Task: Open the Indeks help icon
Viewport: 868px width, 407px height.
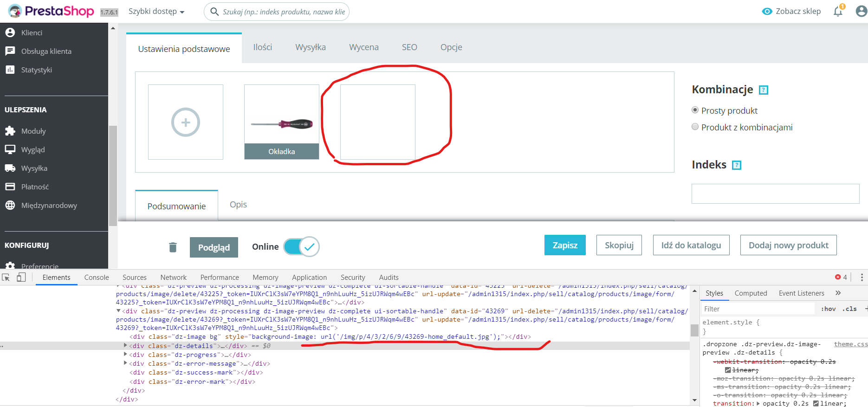Action: (x=737, y=165)
